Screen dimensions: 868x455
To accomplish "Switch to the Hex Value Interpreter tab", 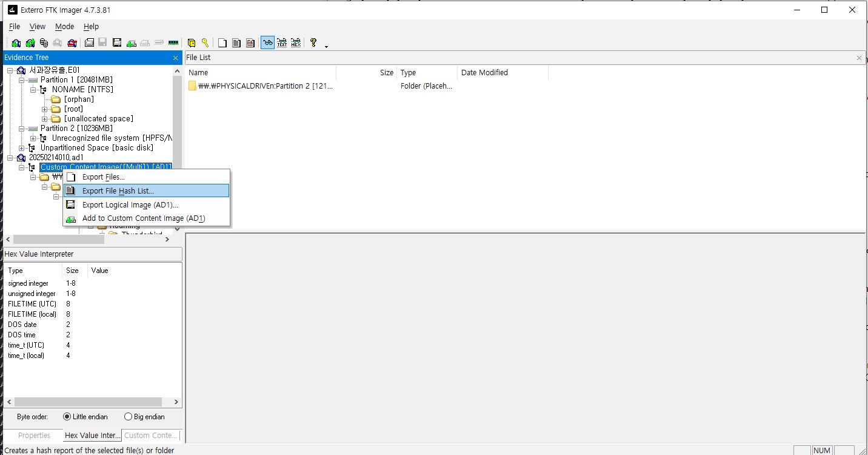I will click(x=92, y=436).
